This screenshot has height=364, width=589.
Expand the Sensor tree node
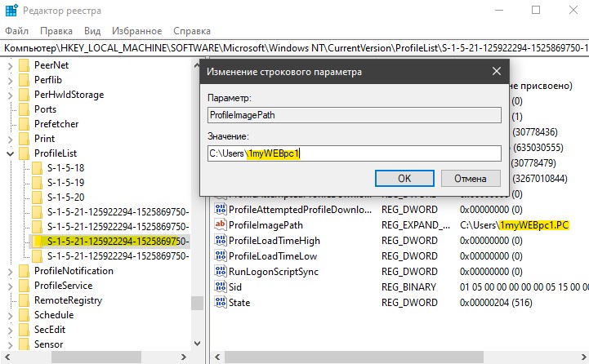coord(10,344)
